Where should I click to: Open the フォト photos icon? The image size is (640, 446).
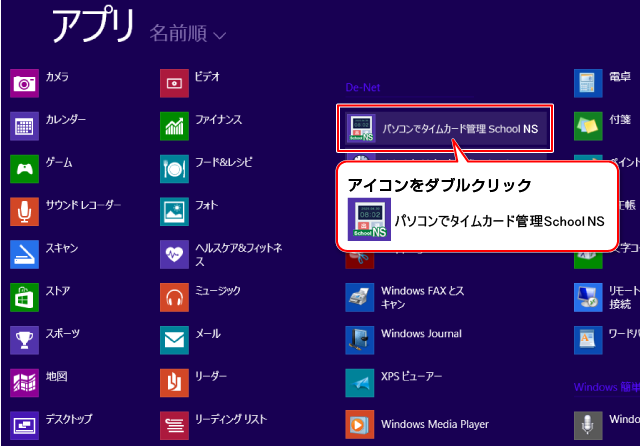click(x=174, y=212)
